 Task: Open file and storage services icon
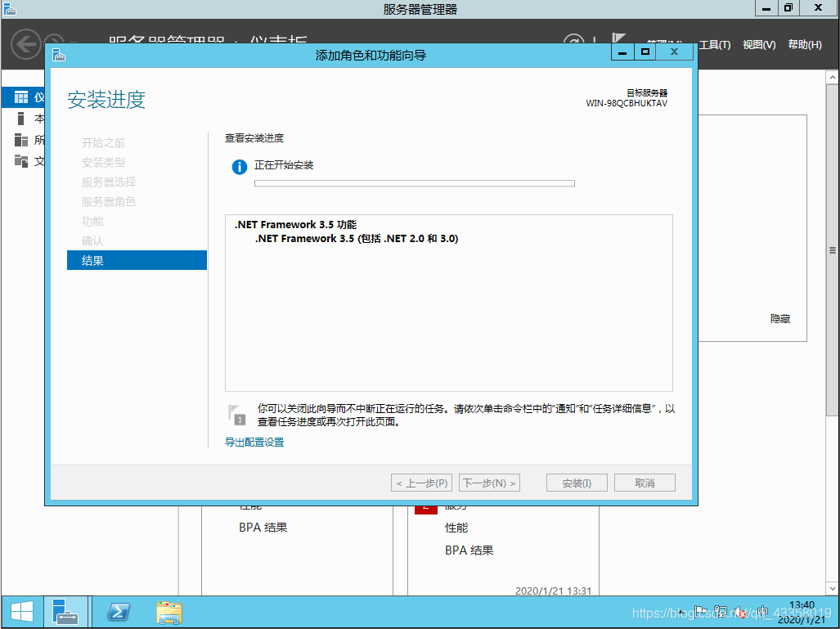(21, 161)
